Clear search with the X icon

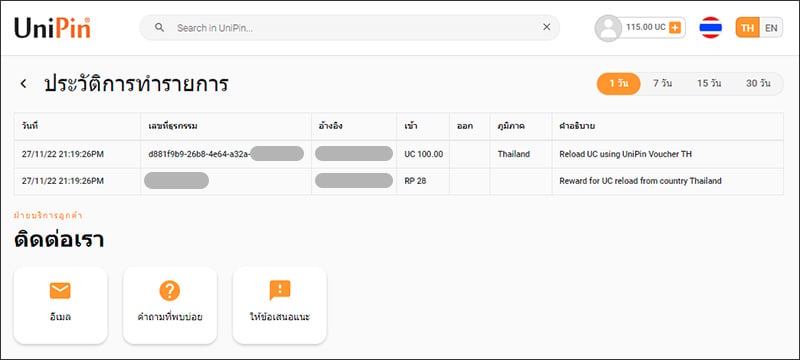pos(546,28)
